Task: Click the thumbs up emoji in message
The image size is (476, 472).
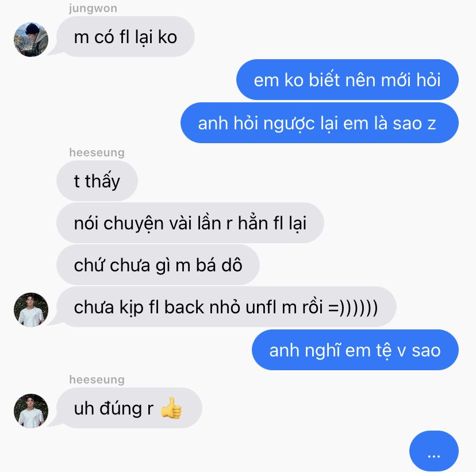Action: 171,408
